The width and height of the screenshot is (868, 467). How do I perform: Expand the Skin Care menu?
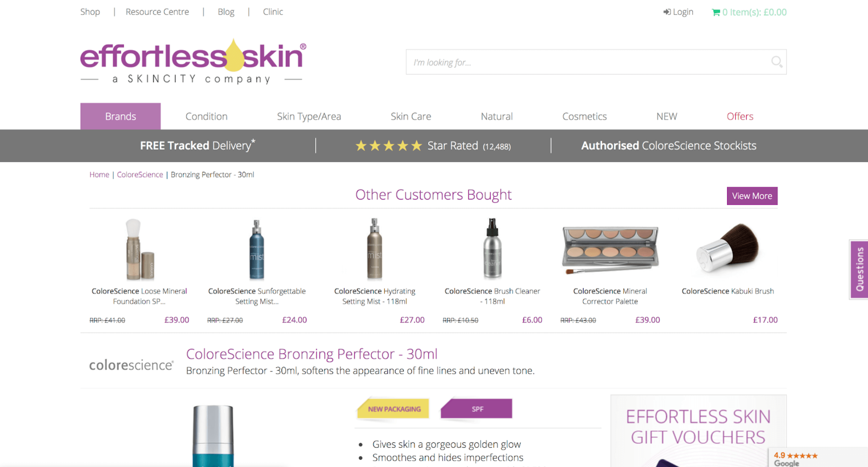pos(411,116)
